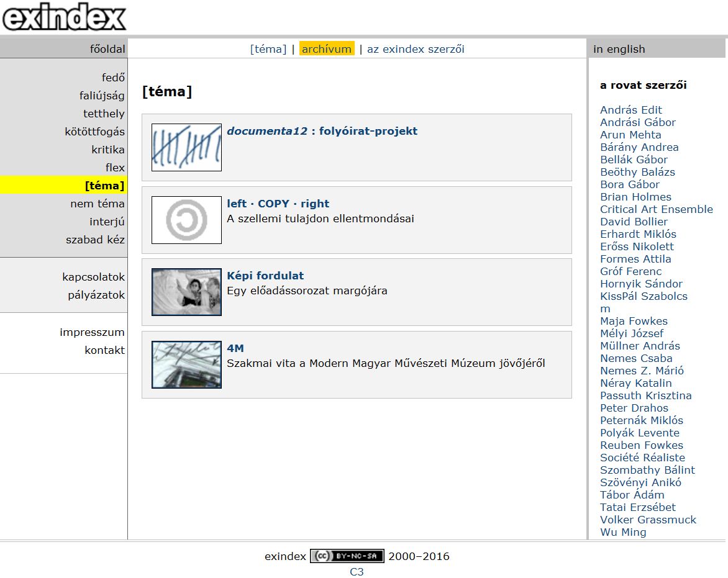
Task: Open "documenta12 : folyóirat-projekt" article
Action: [322, 131]
